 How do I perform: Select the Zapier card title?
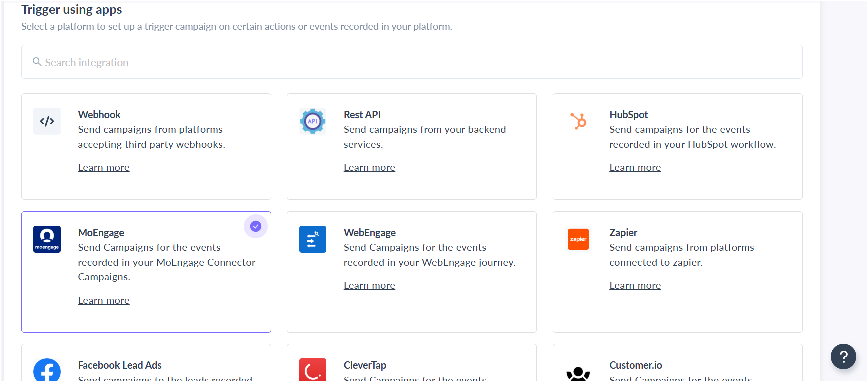pos(623,233)
